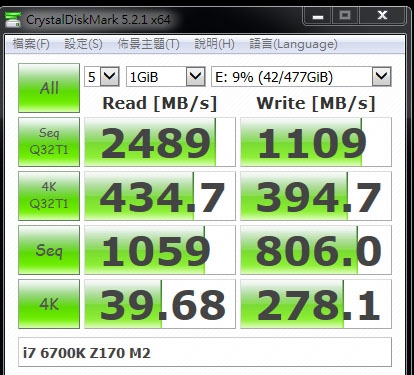Image resolution: width=414 pixels, height=375 pixels.
Task: Open the 佈景主題(T) menu
Action: (x=148, y=44)
